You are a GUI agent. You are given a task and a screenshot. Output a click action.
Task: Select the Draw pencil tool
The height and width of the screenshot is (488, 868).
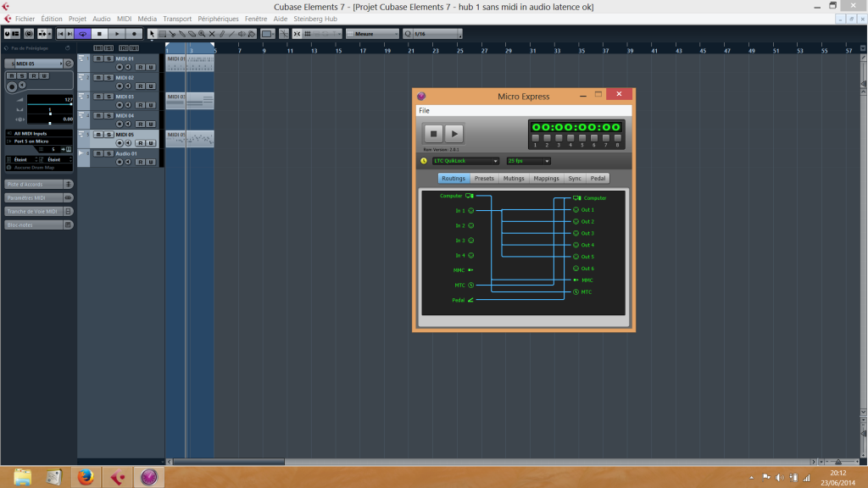(x=222, y=34)
